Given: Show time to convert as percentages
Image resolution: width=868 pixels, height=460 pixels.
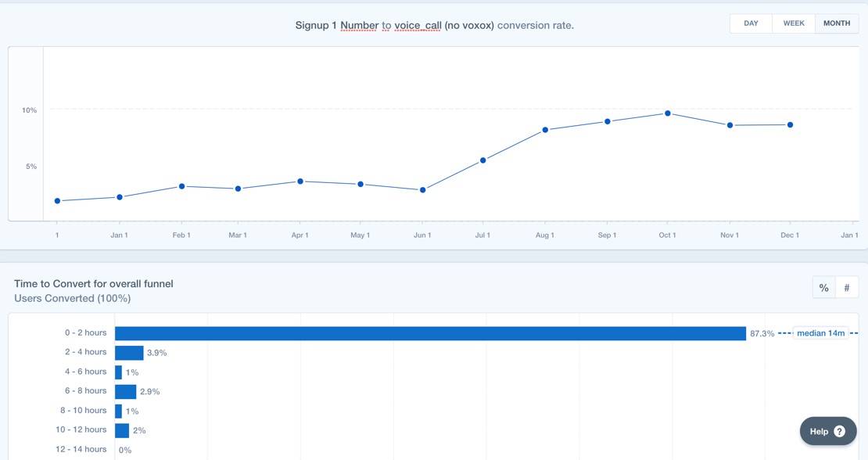Looking at the screenshot, I should coord(823,288).
